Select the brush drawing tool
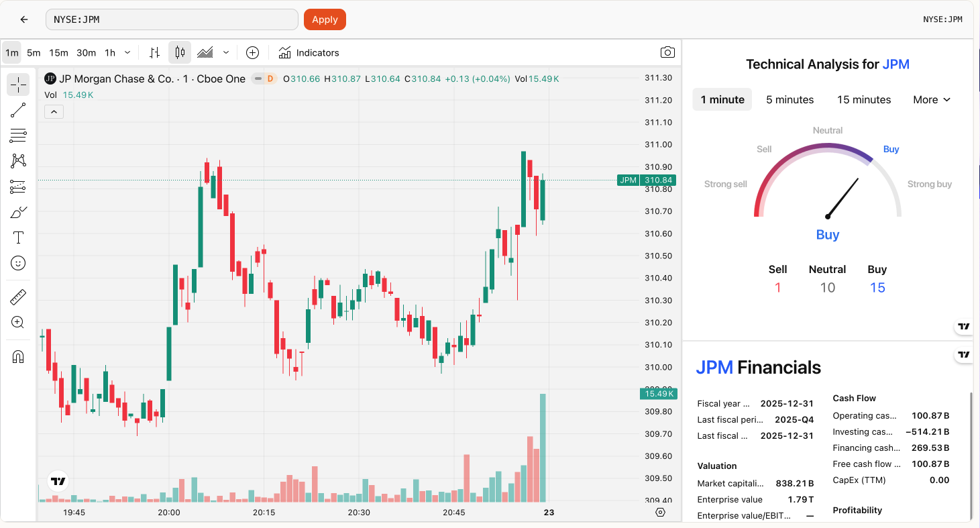Screen dimensions: 980x528 tap(18, 213)
